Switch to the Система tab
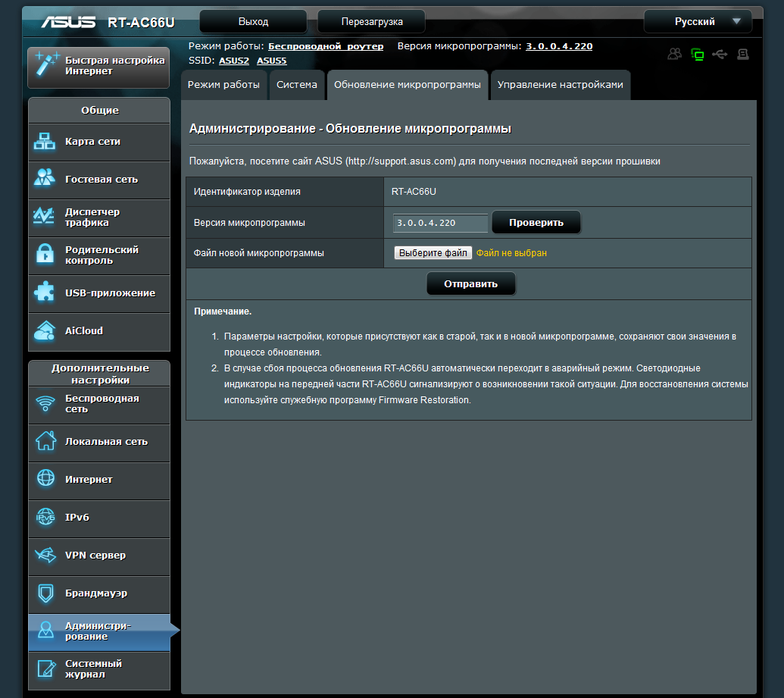This screenshot has height=698, width=784. click(297, 85)
